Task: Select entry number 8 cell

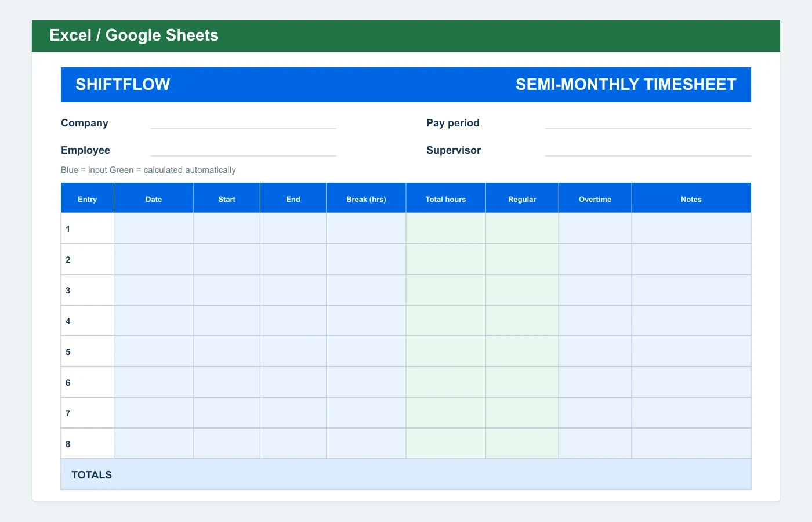Action: coord(88,444)
